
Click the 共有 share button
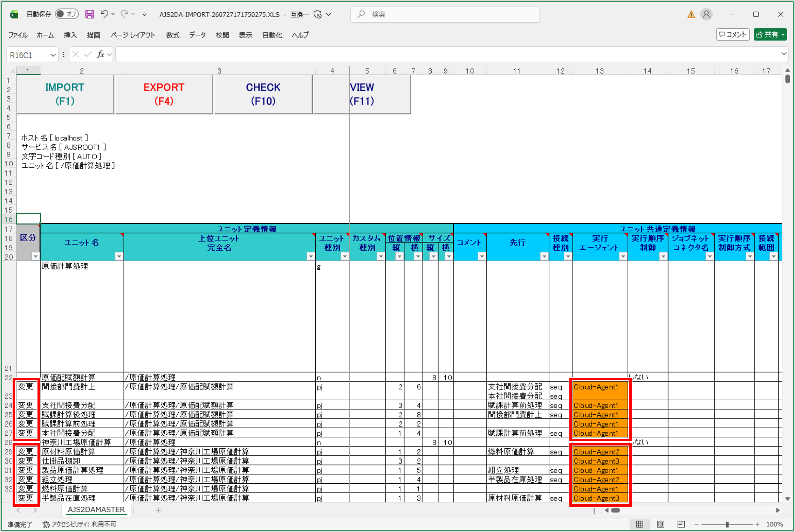coord(770,34)
